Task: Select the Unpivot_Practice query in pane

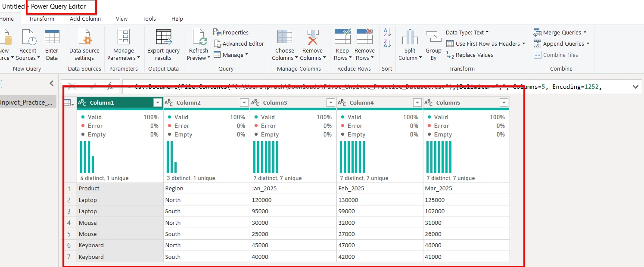Action: click(x=28, y=102)
